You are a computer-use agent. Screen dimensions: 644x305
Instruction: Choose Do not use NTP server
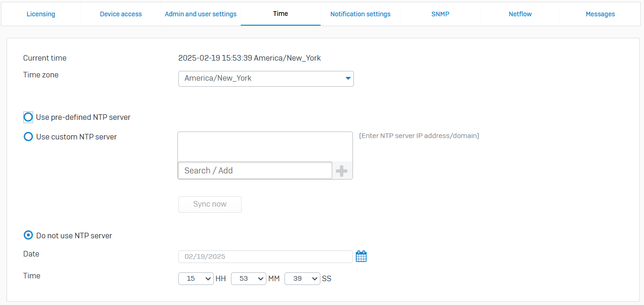tap(28, 236)
